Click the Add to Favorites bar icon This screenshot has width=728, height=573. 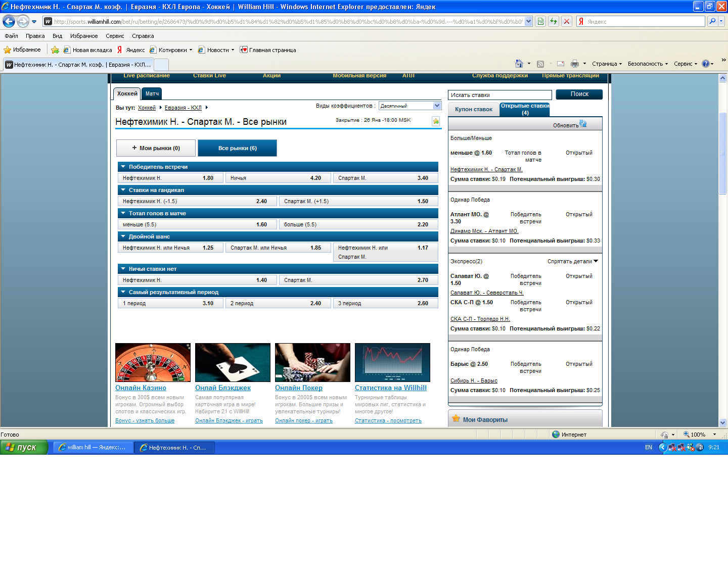point(55,50)
